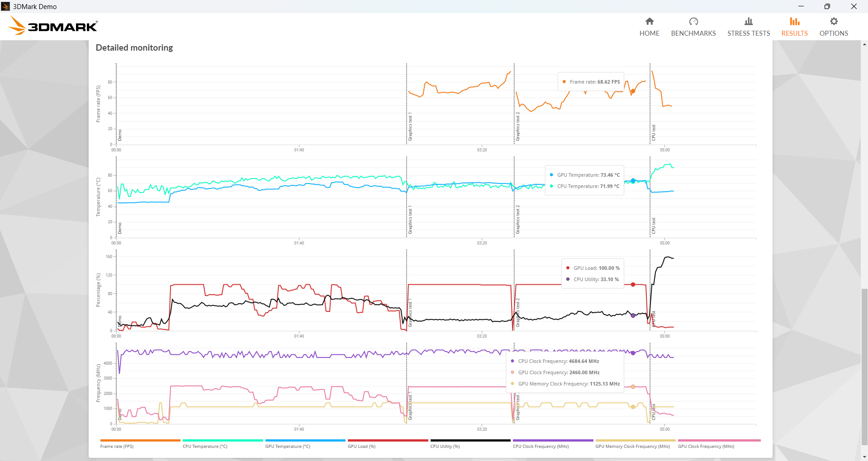
Task: Click the CPU test marker on temperature chart
Action: [x=654, y=226]
